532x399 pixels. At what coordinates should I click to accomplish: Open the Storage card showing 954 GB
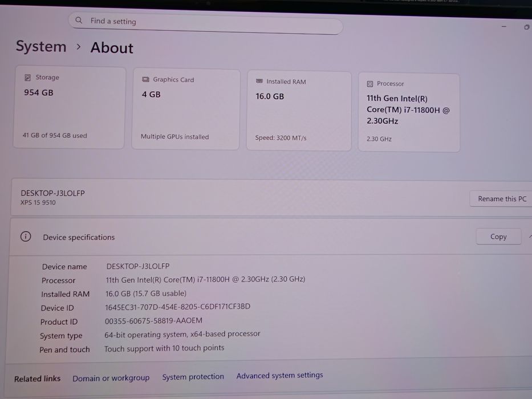[x=69, y=107]
